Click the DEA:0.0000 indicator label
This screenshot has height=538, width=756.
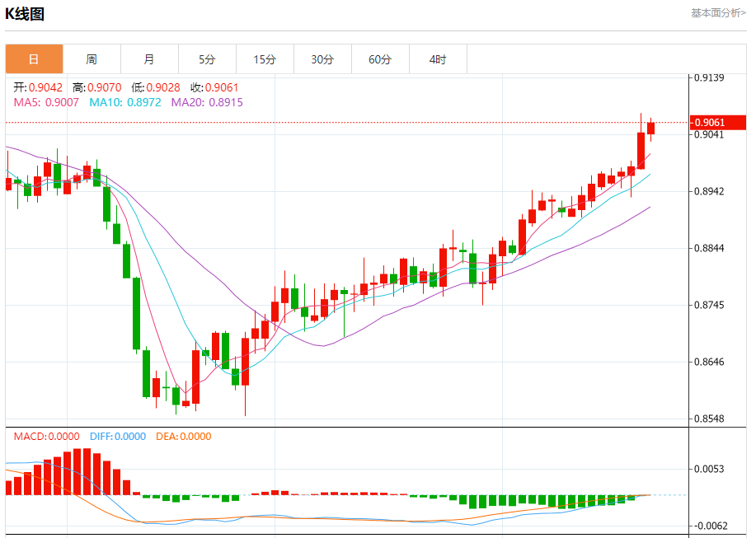point(184,437)
